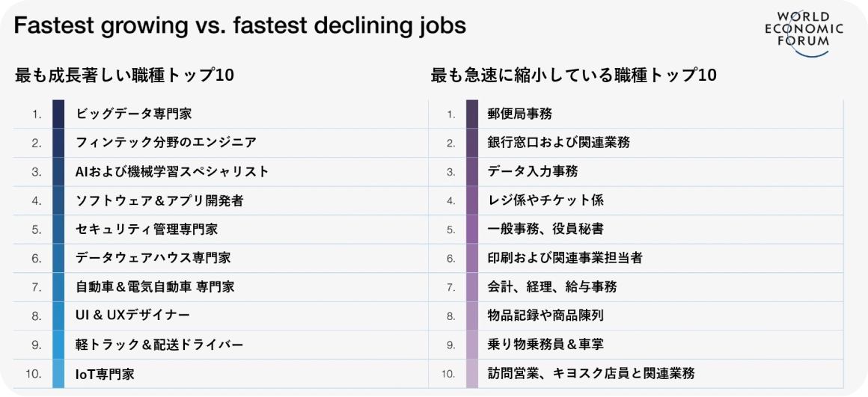Click ソフトウェア＆アプリ開発者 list item
This screenshot has width=868, height=397.
click(x=220, y=200)
